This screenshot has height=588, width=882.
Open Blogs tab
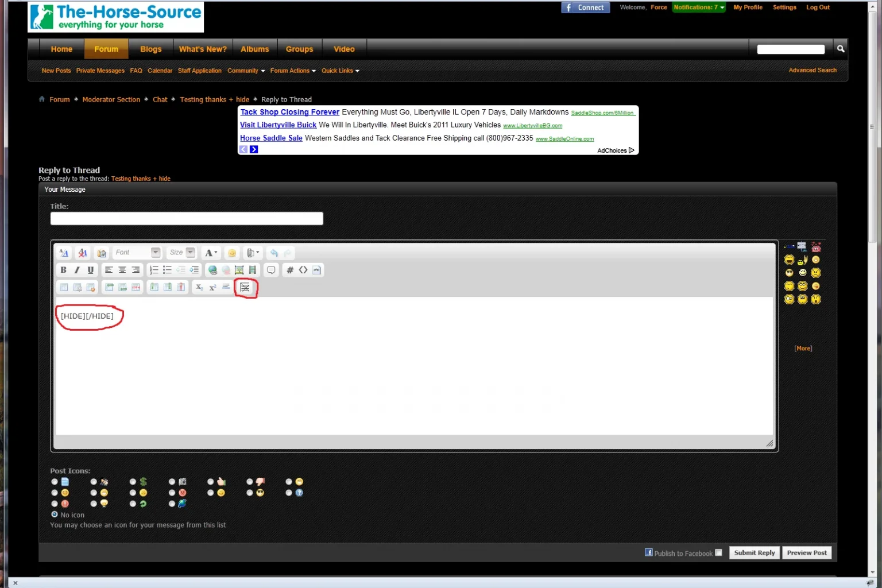click(150, 49)
